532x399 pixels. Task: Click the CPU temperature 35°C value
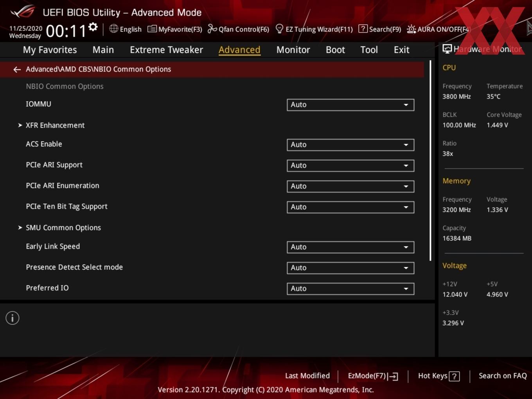coord(493,97)
